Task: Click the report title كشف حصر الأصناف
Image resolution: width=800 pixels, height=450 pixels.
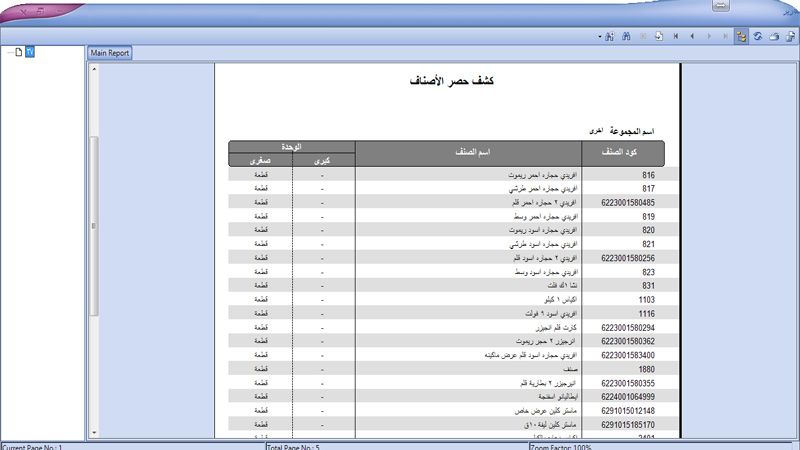Action: [452, 81]
